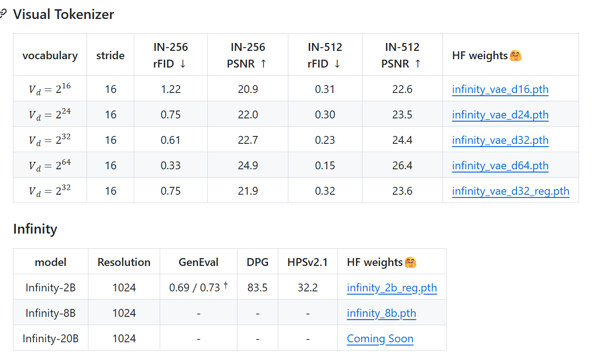Select the 0.69 / 0.73 GenEval score cell
Image resolution: width=592 pixels, height=364 pixels.
point(199,287)
